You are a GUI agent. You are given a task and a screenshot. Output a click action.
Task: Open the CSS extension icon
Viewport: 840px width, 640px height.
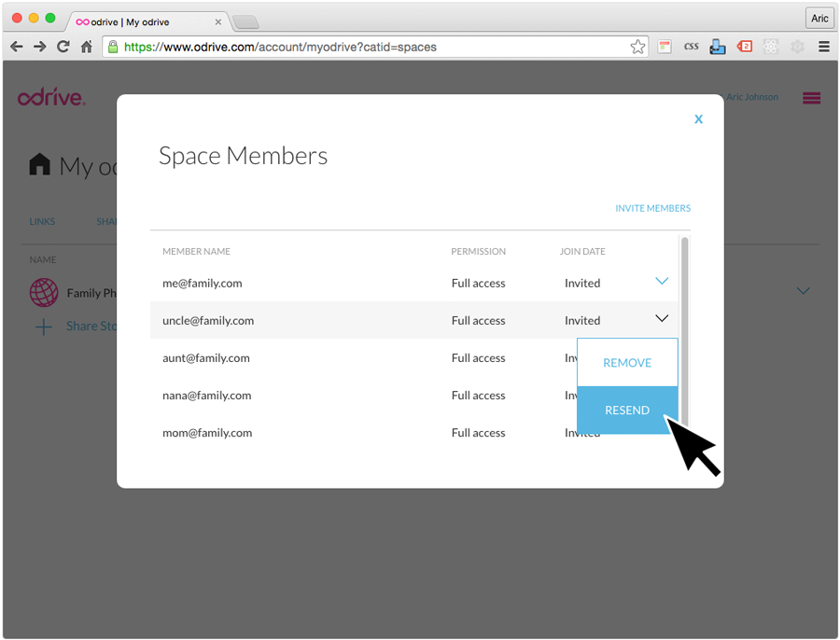(x=691, y=47)
